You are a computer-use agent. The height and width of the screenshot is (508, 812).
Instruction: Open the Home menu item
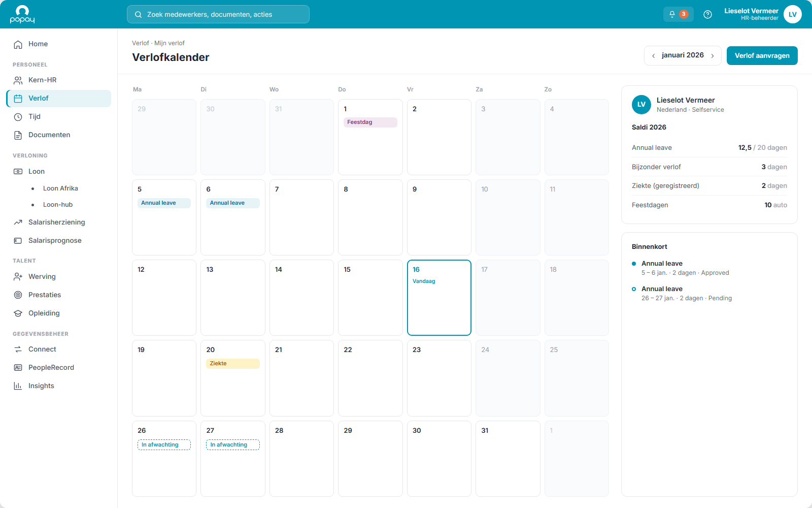point(59,44)
